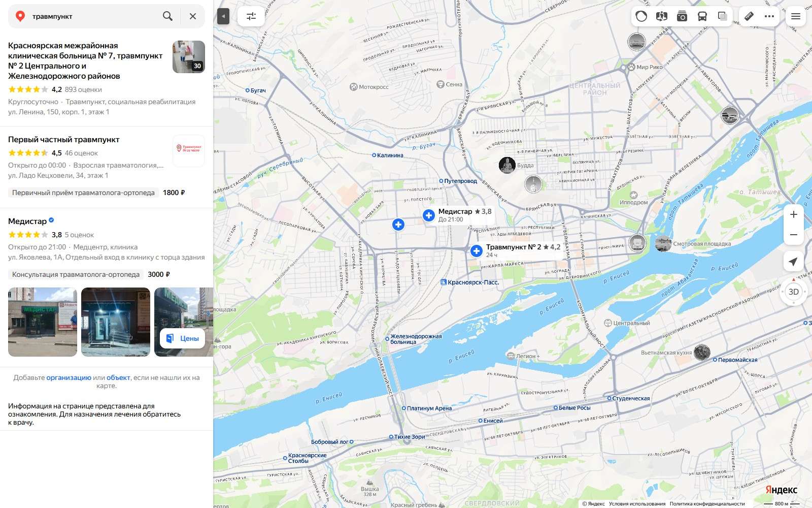Open the hamburger main menu

point(796,16)
